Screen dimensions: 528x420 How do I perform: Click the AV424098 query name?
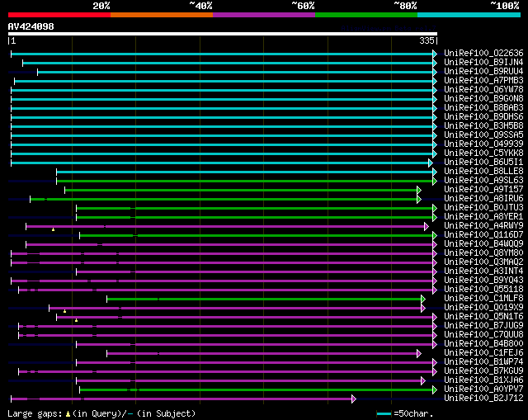31,27
